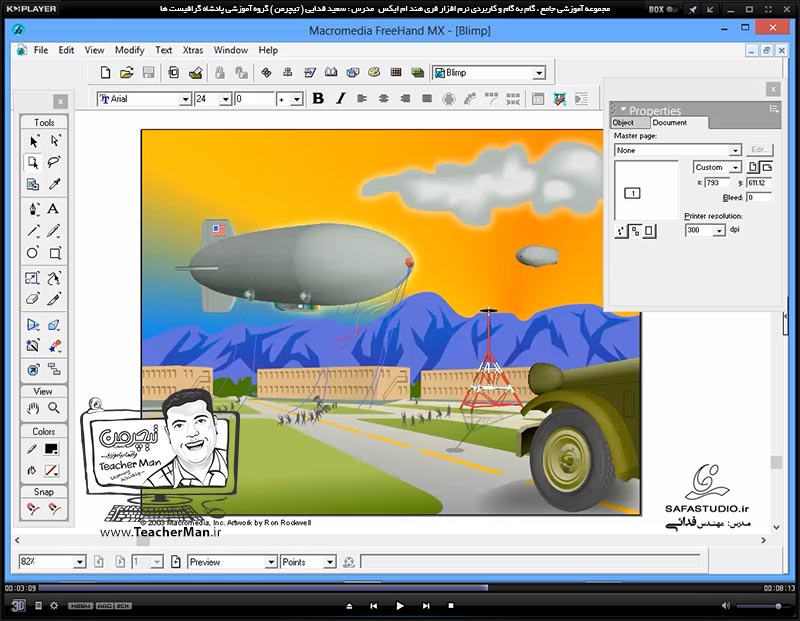
Task: Select the Text tool
Action: click(x=53, y=209)
